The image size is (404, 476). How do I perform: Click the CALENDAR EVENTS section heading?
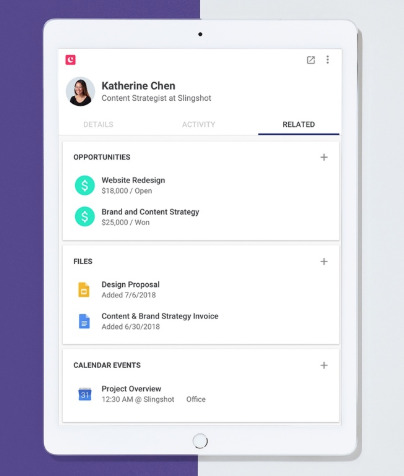[x=107, y=365]
